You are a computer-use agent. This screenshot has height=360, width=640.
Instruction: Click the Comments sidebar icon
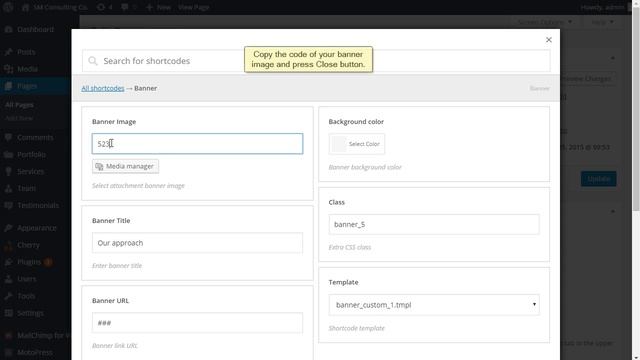[x=8, y=138]
